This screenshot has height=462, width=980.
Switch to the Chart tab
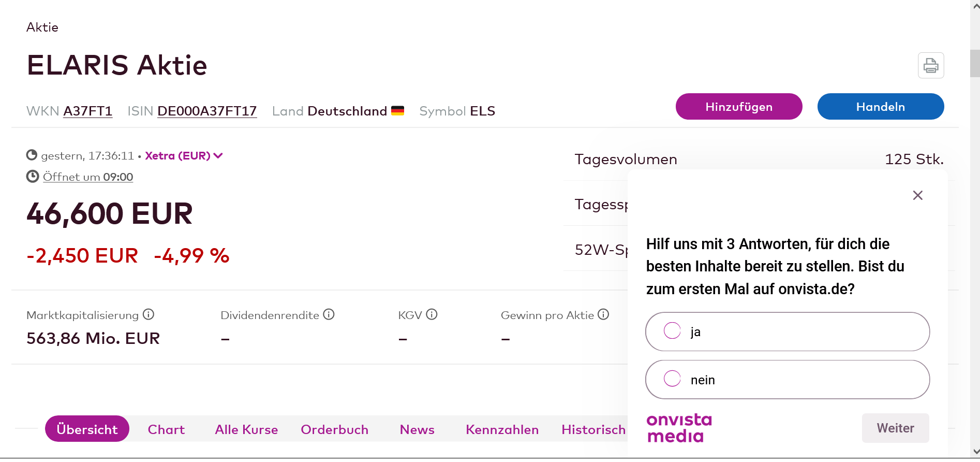(166, 429)
